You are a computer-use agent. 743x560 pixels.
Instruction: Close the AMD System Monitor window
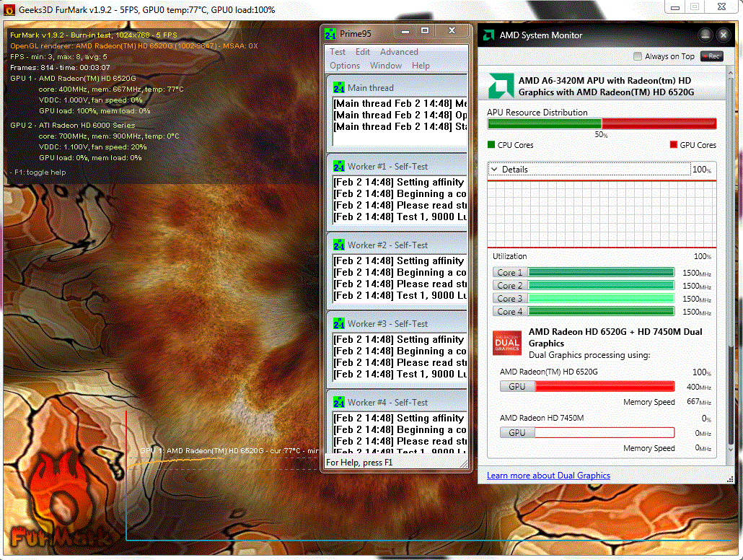724,35
